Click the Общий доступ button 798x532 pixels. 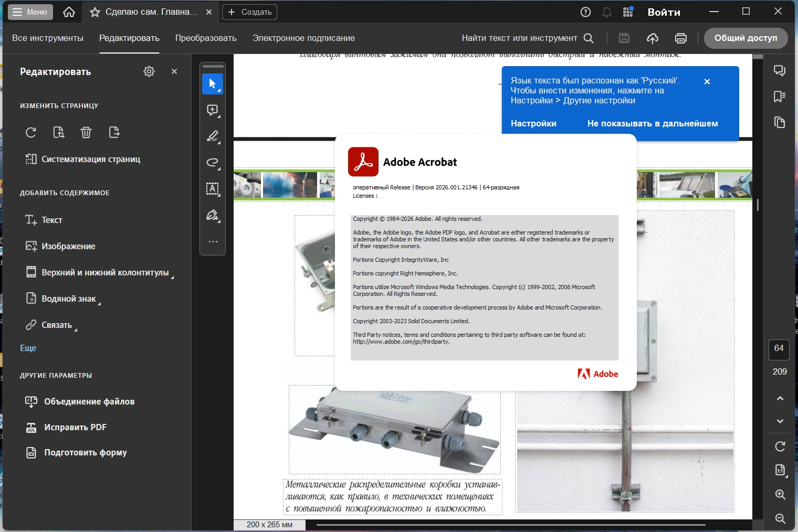click(745, 38)
